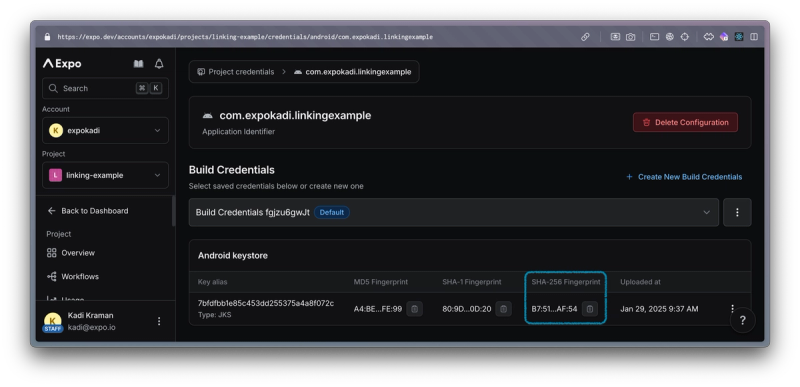Click the globe icon in browser toolbar

[669, 37]
